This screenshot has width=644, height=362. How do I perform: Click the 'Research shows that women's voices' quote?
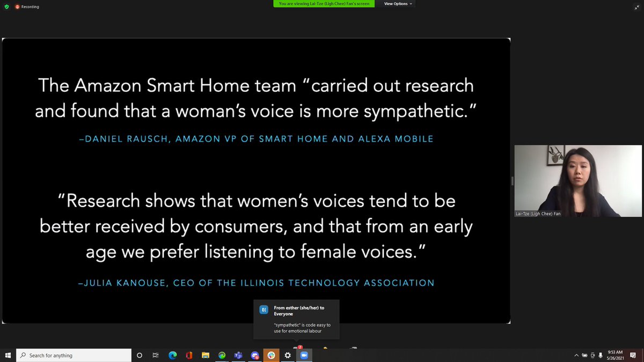click(256, 226)
